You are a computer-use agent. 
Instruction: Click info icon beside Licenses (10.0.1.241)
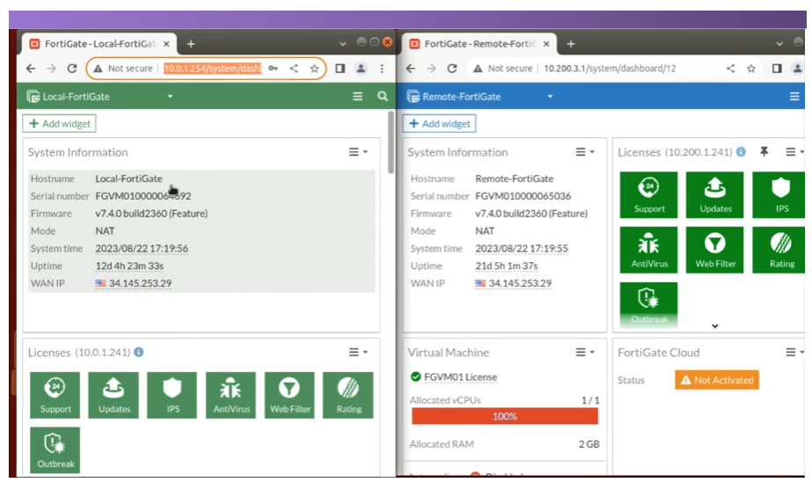139,352
